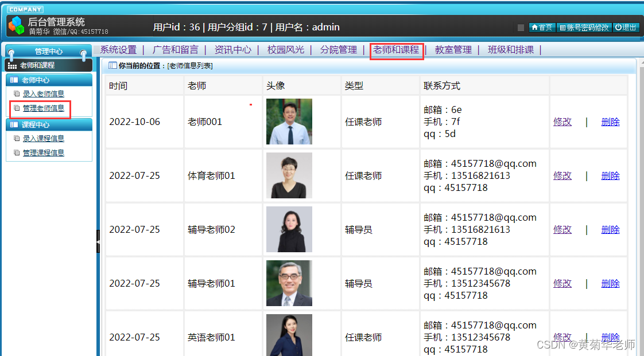Expand the 老师中心 section header
The height and width of the screenshot is (356, 644).
click(x=49, y=80)
